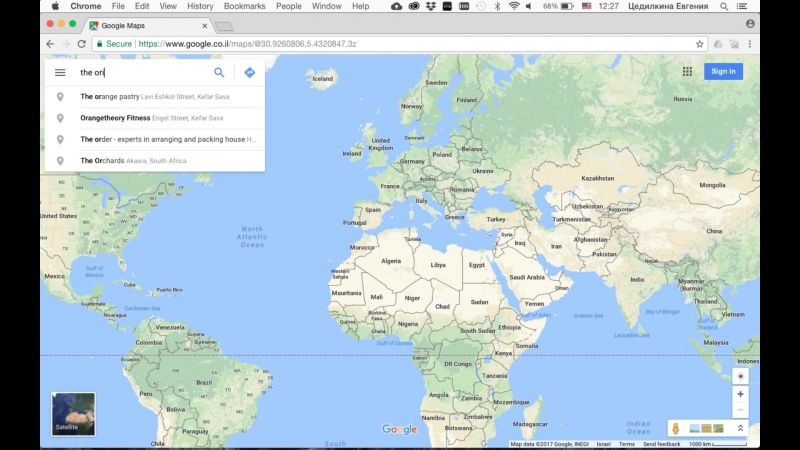Click the extension icon beside bookmark star

[x=718, y=44]
